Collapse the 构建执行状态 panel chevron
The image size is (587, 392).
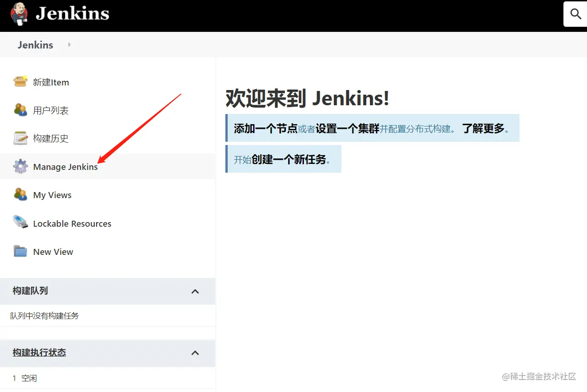tap(195, 353)
